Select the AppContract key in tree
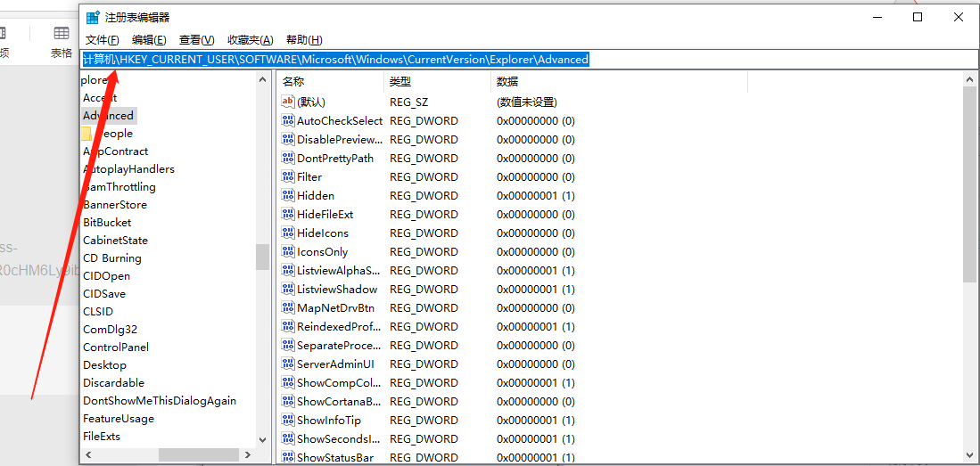The width and height of the screenshot is (980, 466). (116, 151)
